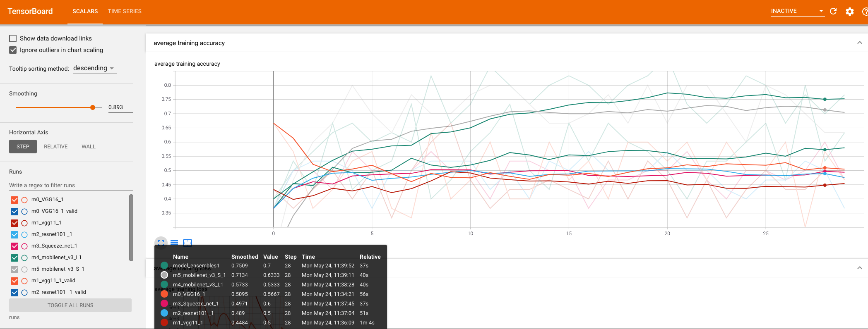Viewport: 868px width, 329px height.
Task: Fit domain to data with the dashed box icon
Action: coord(188,243)
